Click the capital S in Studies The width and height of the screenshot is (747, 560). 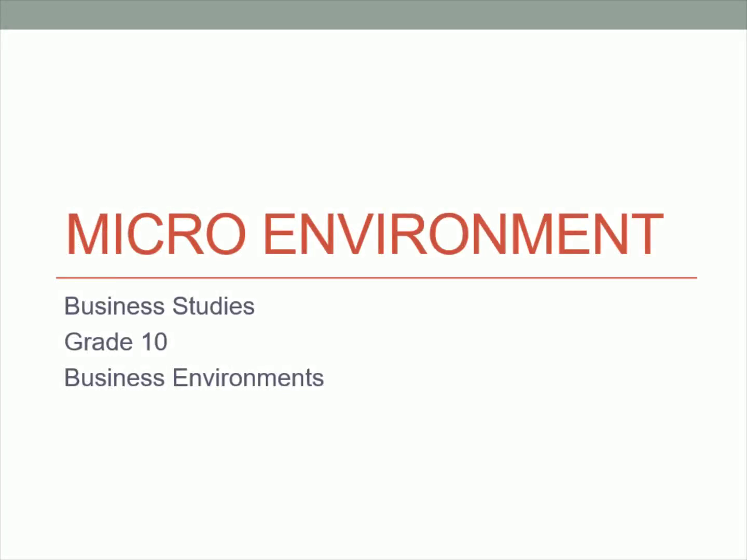pos(179,306)
